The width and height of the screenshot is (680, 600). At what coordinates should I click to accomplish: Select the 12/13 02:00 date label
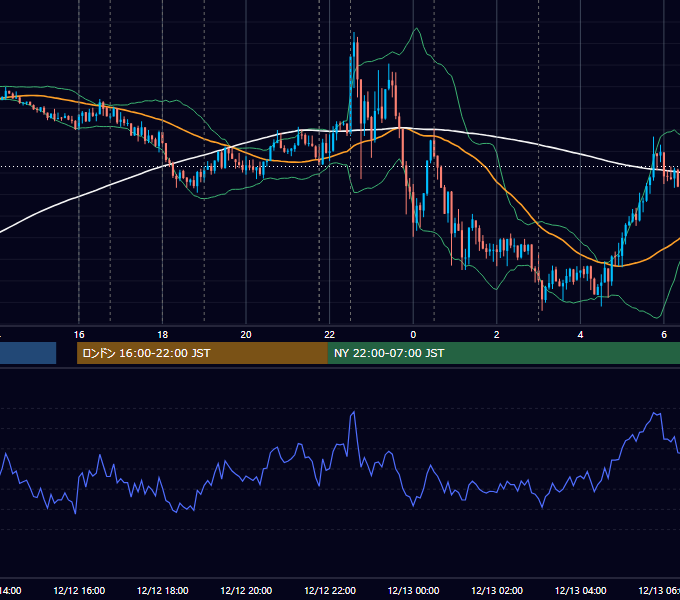tap(497, 591)
